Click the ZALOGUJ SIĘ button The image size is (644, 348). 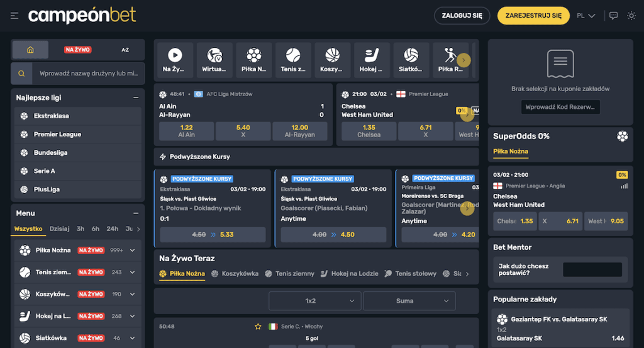coord(462,16)
